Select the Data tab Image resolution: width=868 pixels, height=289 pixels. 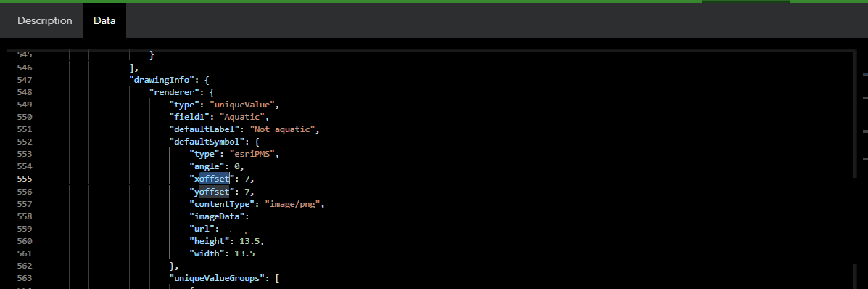click(104, 20)
